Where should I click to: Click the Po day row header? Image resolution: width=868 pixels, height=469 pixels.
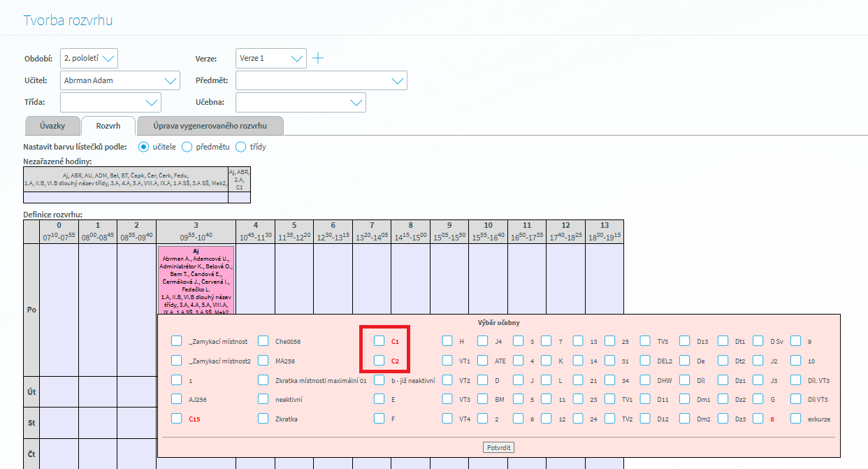31,310
